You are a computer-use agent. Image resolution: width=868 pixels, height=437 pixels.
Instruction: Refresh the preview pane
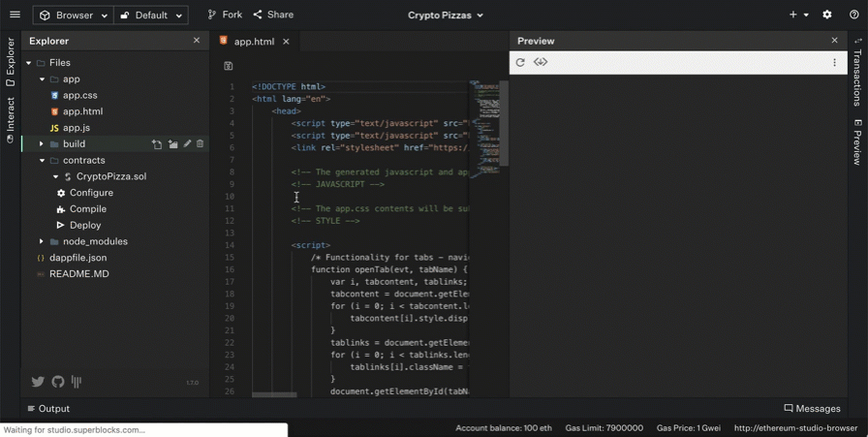520,62
